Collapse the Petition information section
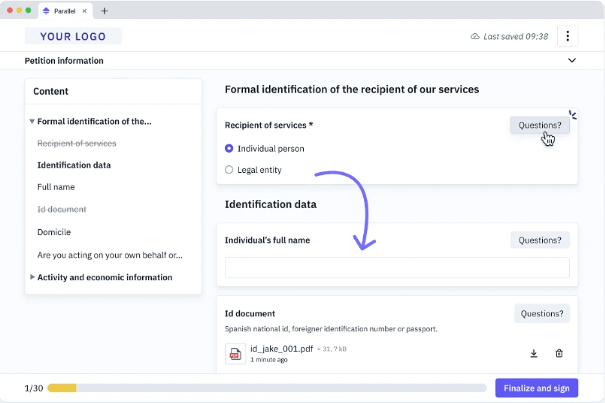Screen dimensions: 605x403 pyautogui.click(x=571, y=61)
